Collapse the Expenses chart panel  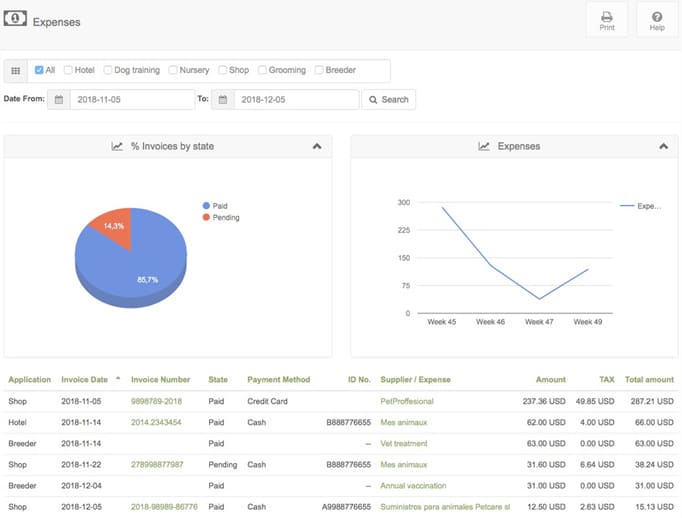click(x=663, y=146)
